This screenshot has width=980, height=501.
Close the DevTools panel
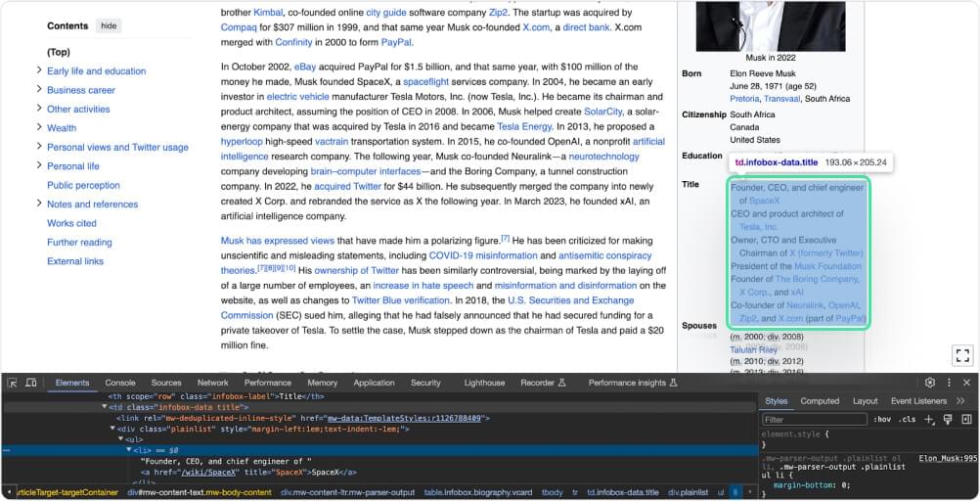tap(967, 383)
